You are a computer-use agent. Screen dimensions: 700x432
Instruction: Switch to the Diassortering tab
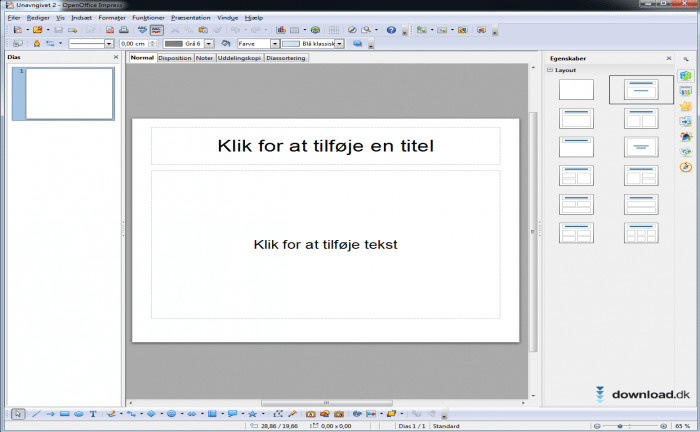coord(285,58)
